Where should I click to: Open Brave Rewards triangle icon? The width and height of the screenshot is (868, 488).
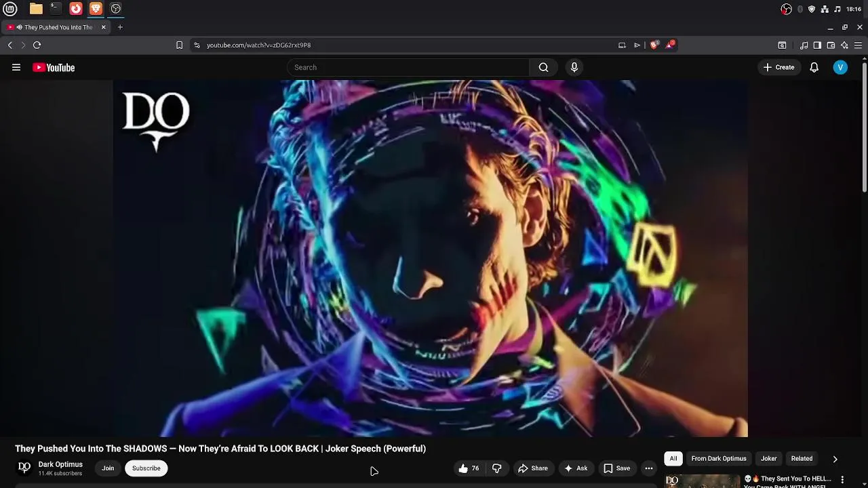tap(670, 45)
